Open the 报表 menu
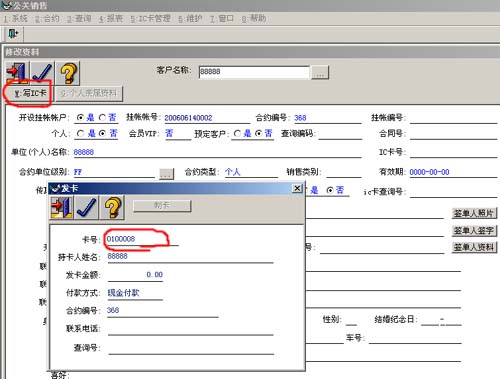The image size is (500, 379). tap(111, 18)
